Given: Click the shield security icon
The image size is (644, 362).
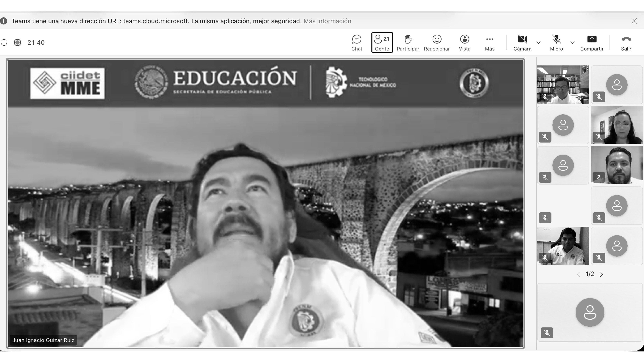Looking at the screenshot, I should coord(4,42).
